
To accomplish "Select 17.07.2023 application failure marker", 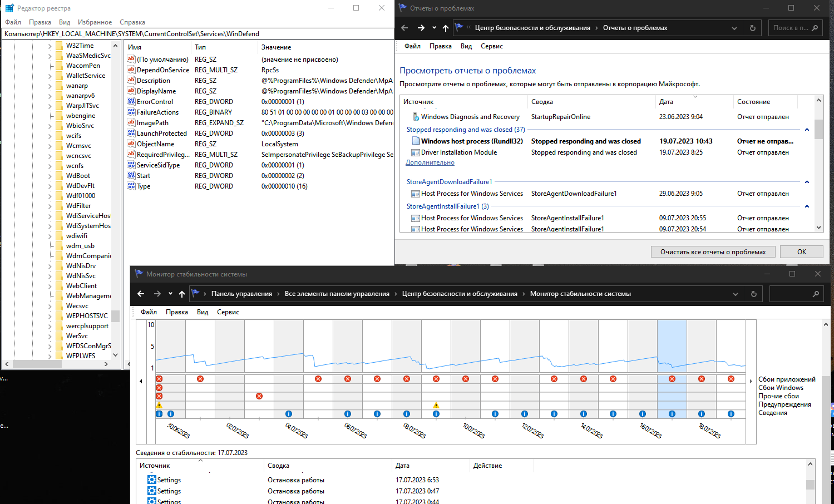I will (672, 379).
